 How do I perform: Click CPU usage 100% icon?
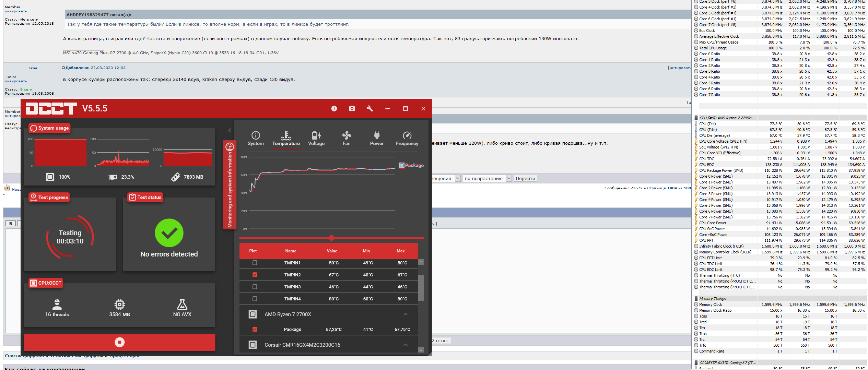50,177
